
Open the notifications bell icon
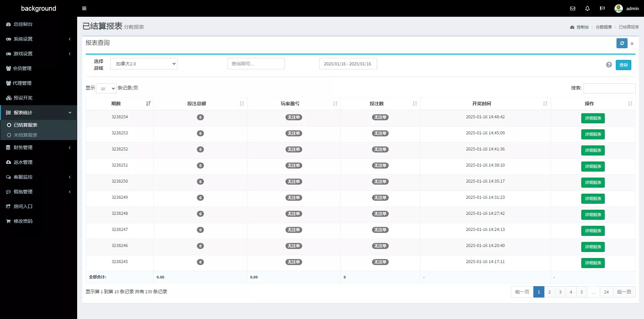[x=587, y=8]
